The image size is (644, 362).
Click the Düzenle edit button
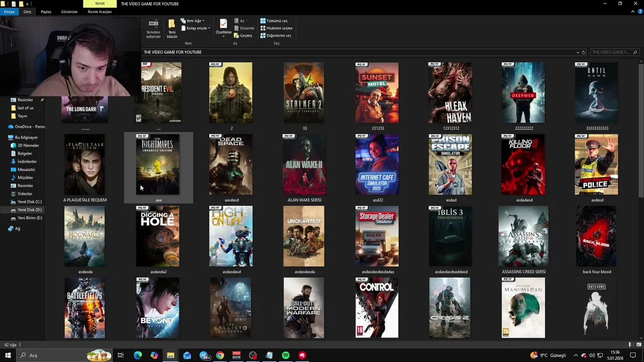click(x=244, y=28)
